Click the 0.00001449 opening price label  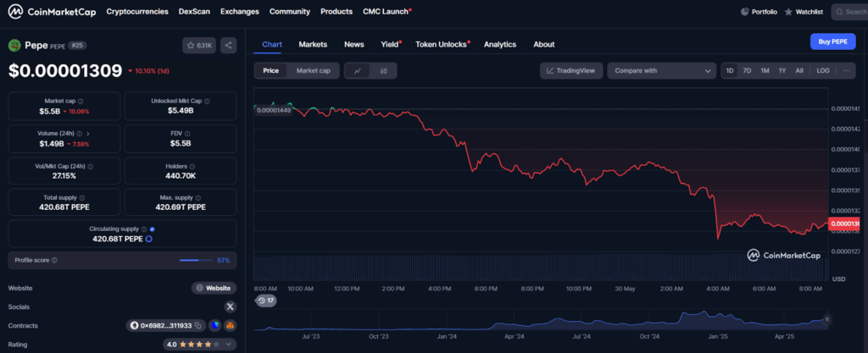click(273, 110)
